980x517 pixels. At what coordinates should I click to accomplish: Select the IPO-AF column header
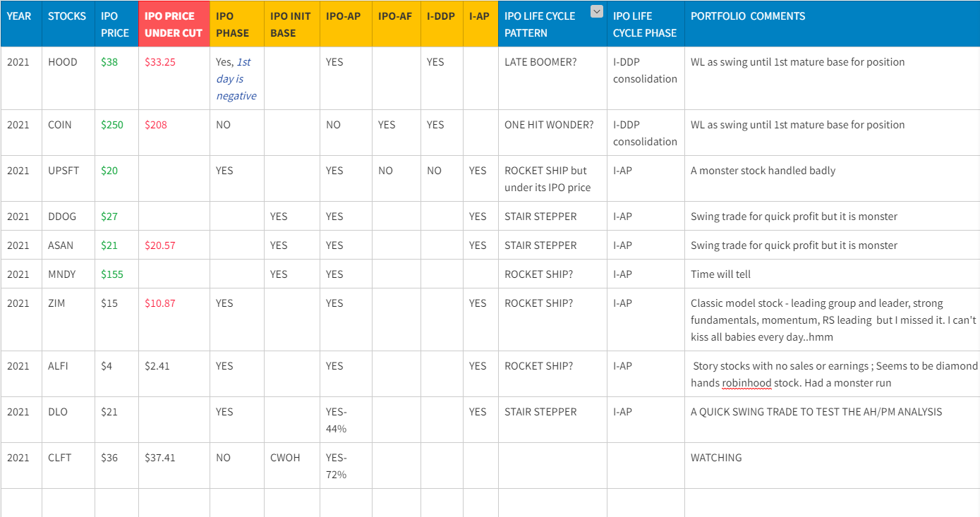click(397, 24)
